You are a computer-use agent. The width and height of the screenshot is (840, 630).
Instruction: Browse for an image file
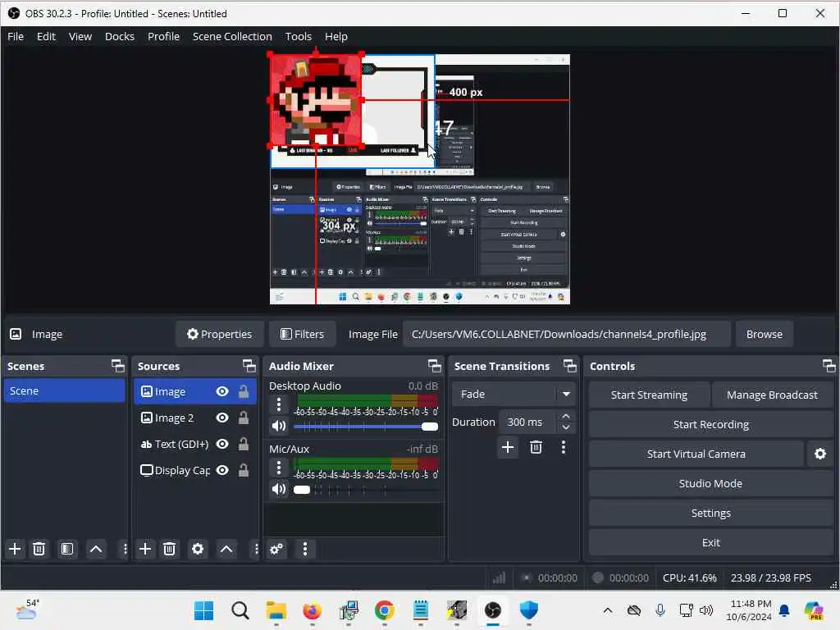click(x=764, y=335)
